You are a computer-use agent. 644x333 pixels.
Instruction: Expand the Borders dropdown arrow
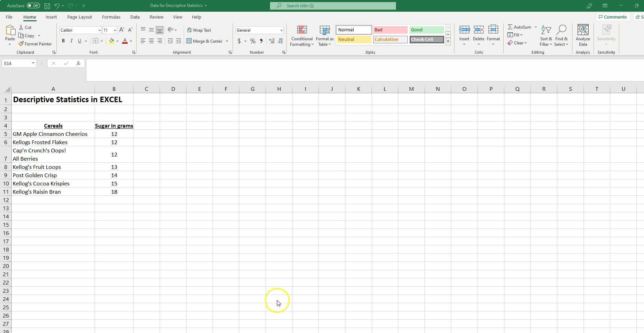[101, 41]
